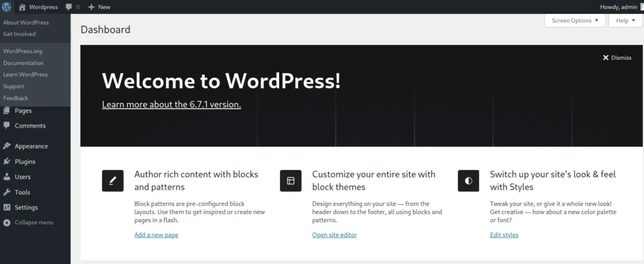Open the Settings menu
This screenshot has width=644, height=264.
tap(26, 208)
